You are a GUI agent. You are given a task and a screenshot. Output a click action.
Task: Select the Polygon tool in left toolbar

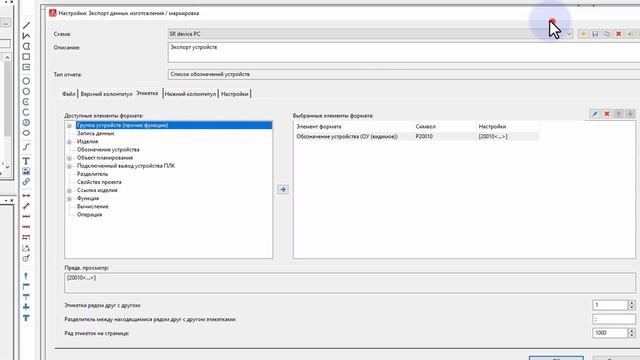click(x=26, y=46)
